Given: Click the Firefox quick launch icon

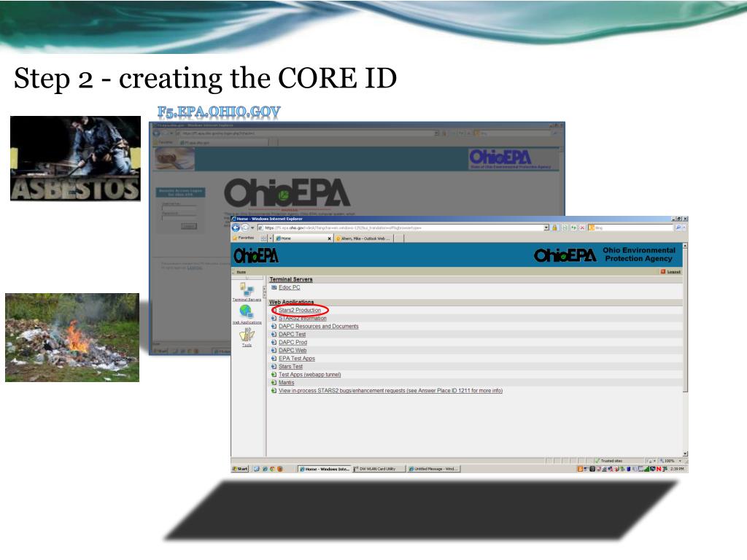Looking at the screenshot, I should pyautogui.click(x=280, y=469).
